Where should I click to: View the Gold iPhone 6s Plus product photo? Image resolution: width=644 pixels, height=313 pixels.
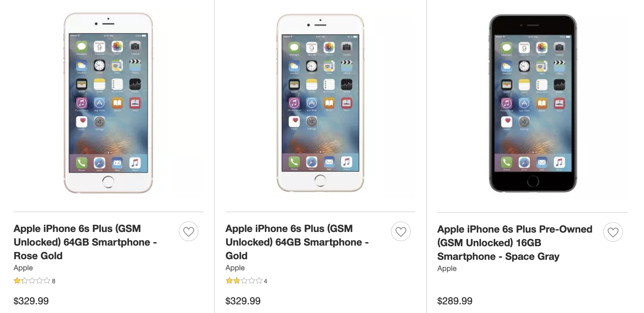point(320,103)
